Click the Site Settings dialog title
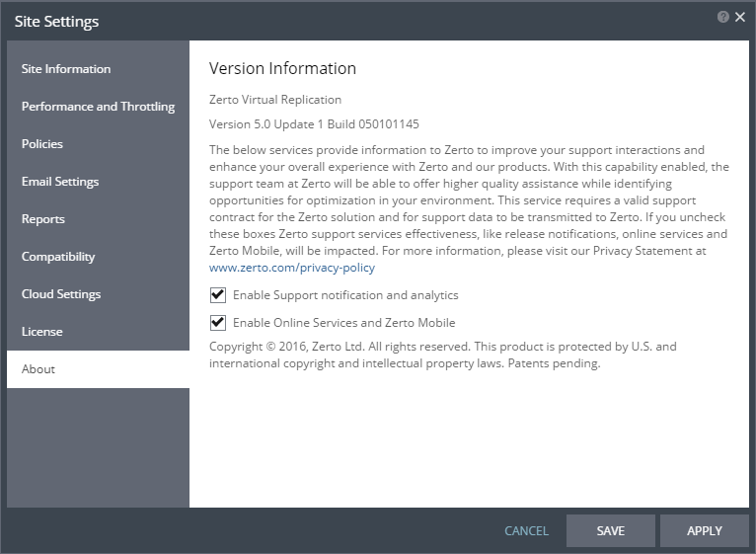Image resolution: width=756 pixels, height=554 pixels. [56, 22]
